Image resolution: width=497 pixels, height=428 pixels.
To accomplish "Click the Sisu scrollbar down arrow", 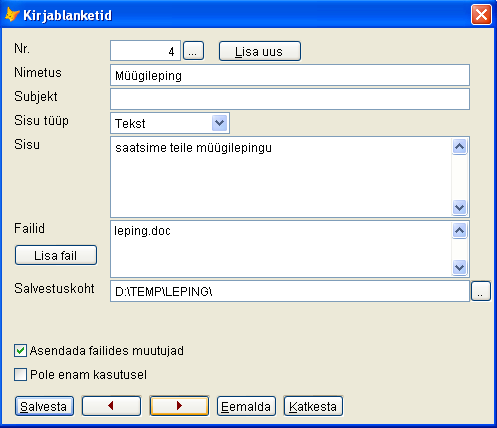I will pyautogui.click(x=460, y=208).
